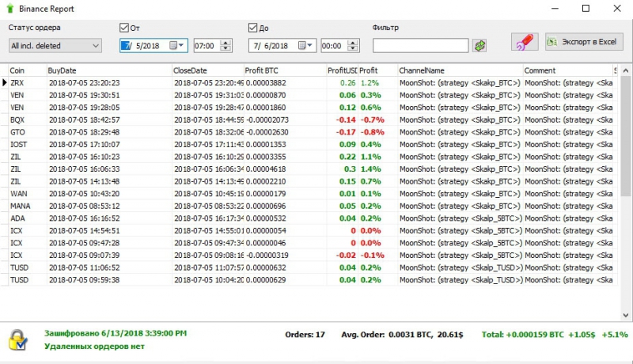Sort by the Comment column header
The height and width of the screenshot is (364, 633).
[567, 70]
